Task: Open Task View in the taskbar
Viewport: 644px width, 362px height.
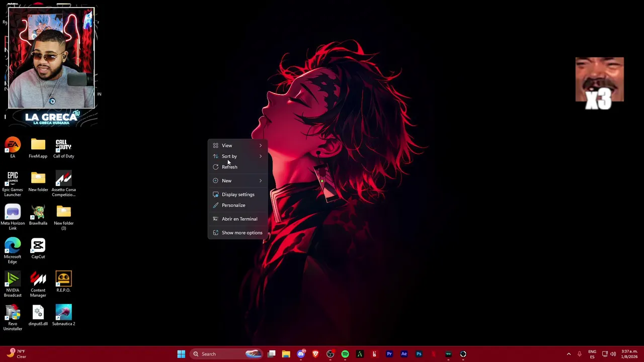Action: tap(272, 354)
